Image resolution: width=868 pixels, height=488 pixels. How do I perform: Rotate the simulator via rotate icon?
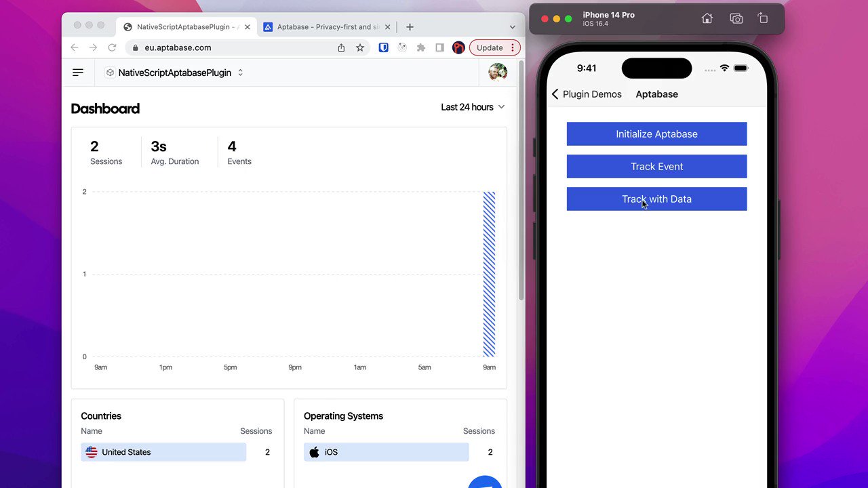tap(763, 18)
